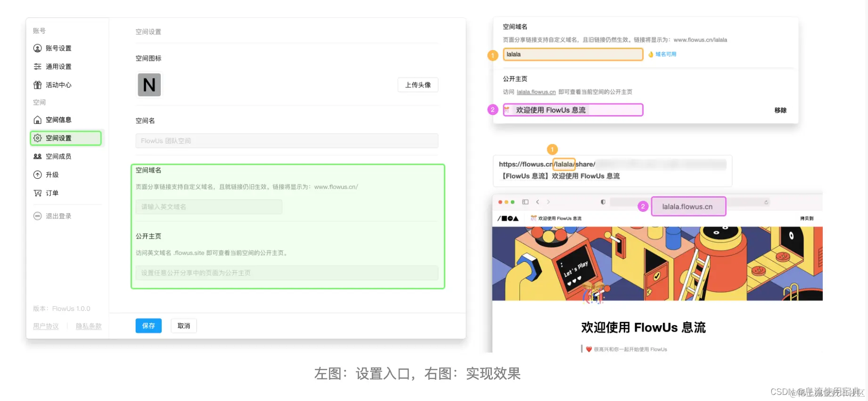The image size is (868, 401).
Task: Click the public homepage page selector field
Action: pyautogui.click(x=287, y=273)
